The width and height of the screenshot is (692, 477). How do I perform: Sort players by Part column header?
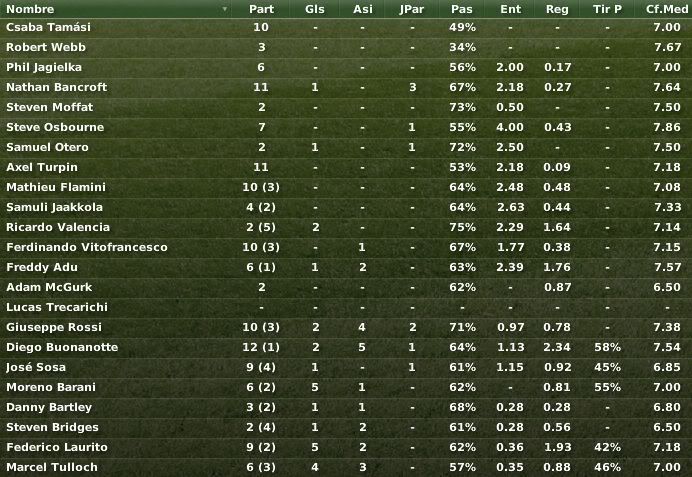coord(261,9)
